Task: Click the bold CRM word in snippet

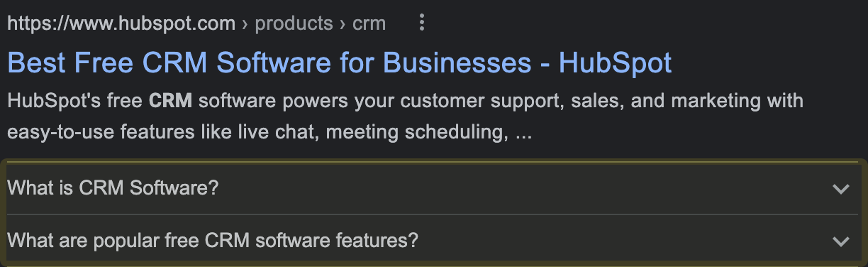Action: 171,101
